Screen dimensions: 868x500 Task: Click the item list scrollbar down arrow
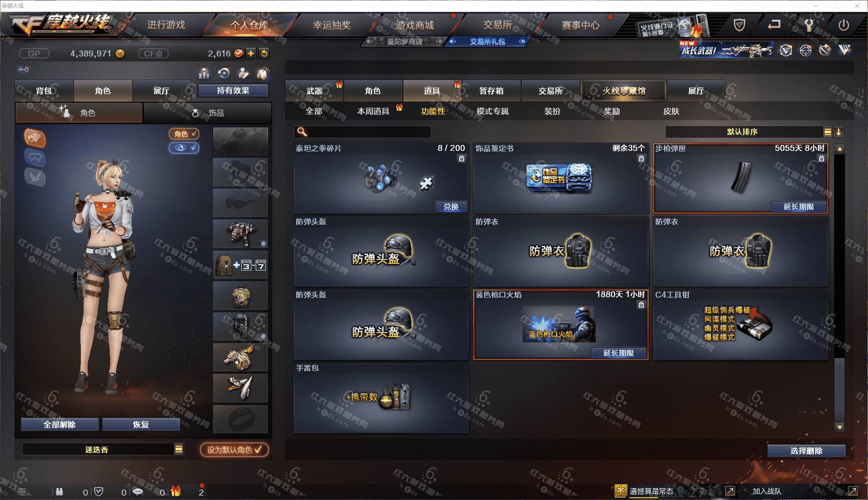(x=840, y=427)
